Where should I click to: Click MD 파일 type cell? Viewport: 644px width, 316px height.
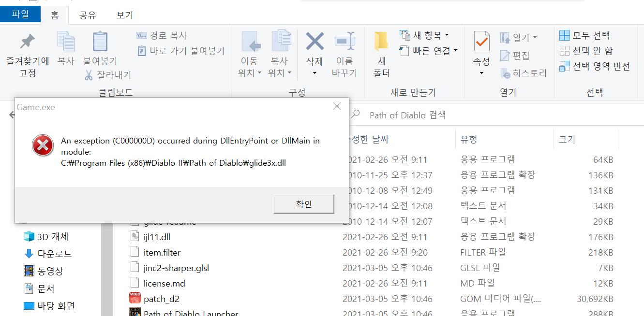tap(477, 283)
